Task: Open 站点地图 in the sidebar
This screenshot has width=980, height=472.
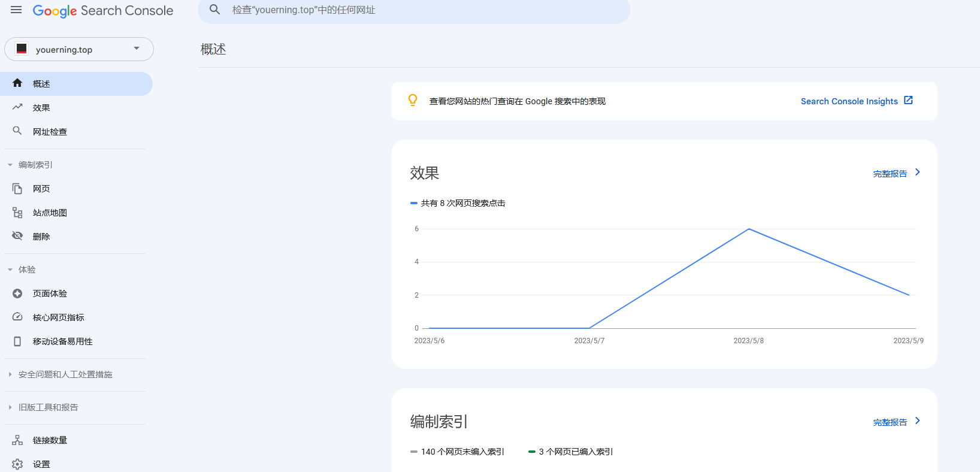Action: 76,213
